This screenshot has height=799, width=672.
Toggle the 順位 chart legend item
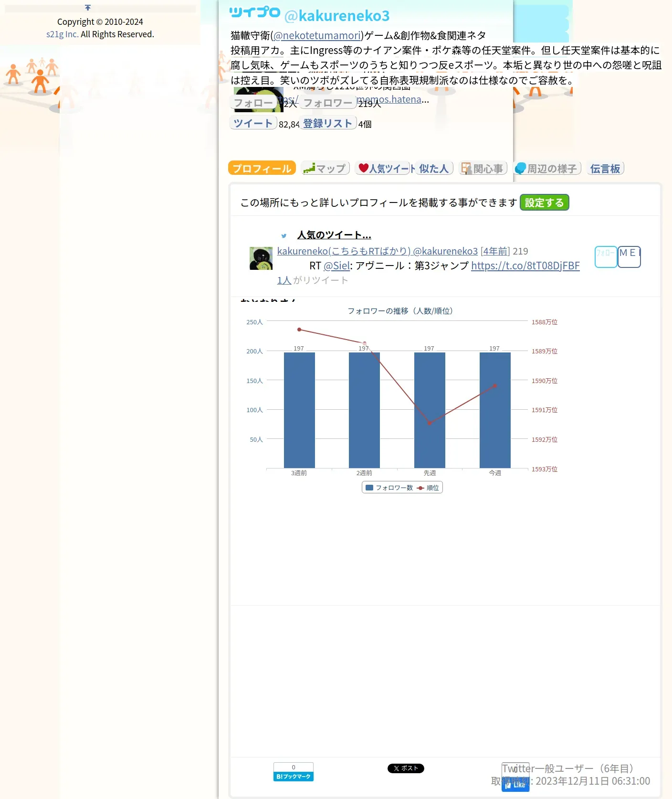click(428, 488)
